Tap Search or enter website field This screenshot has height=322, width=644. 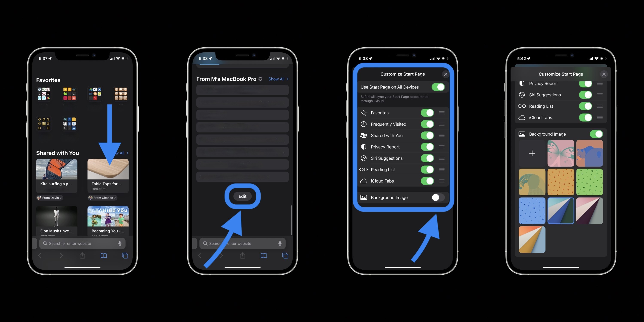tap(81, 243)
